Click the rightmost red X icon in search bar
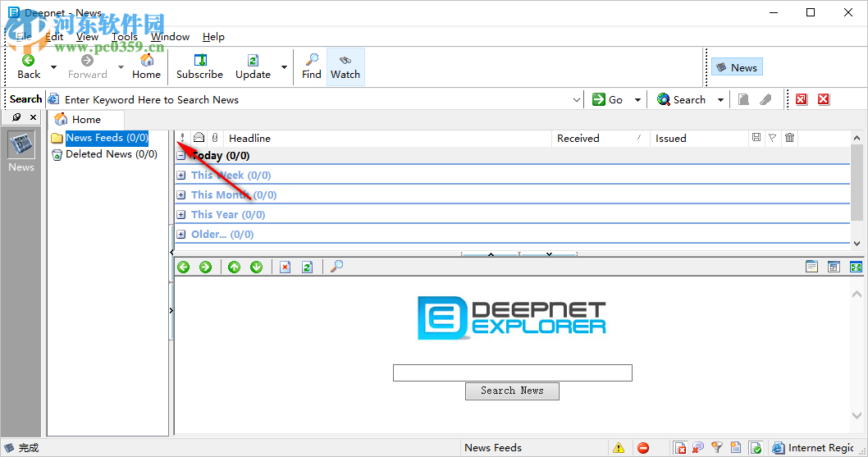868x457 pixels. point(824,99)
